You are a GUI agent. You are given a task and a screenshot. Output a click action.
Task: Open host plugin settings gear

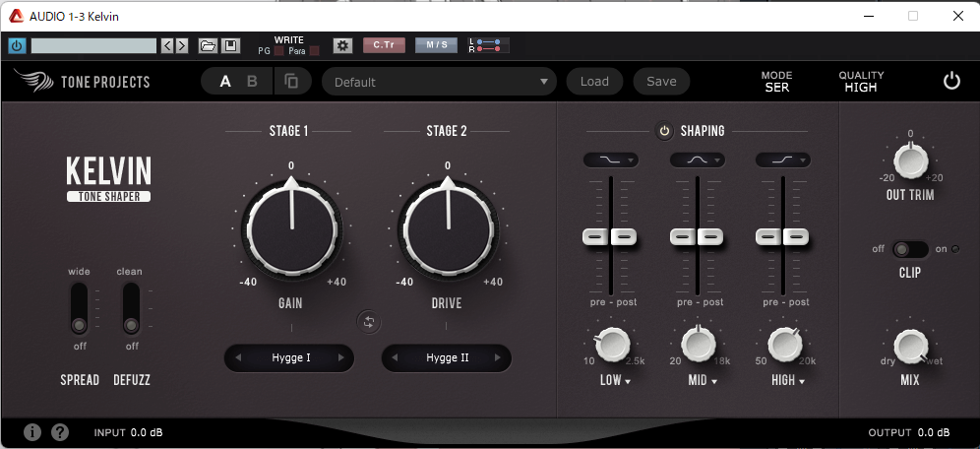tap(342, 45)
